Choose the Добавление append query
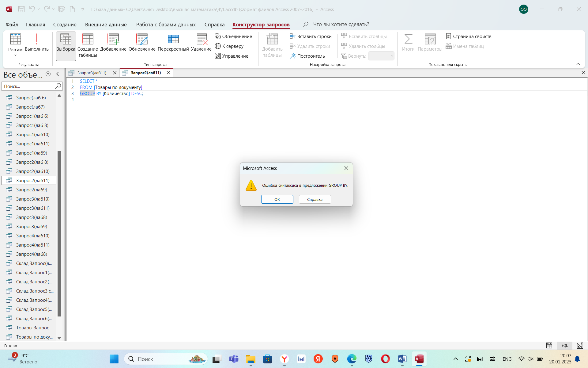This screenshot has height=368, width=588. (113, 43)
